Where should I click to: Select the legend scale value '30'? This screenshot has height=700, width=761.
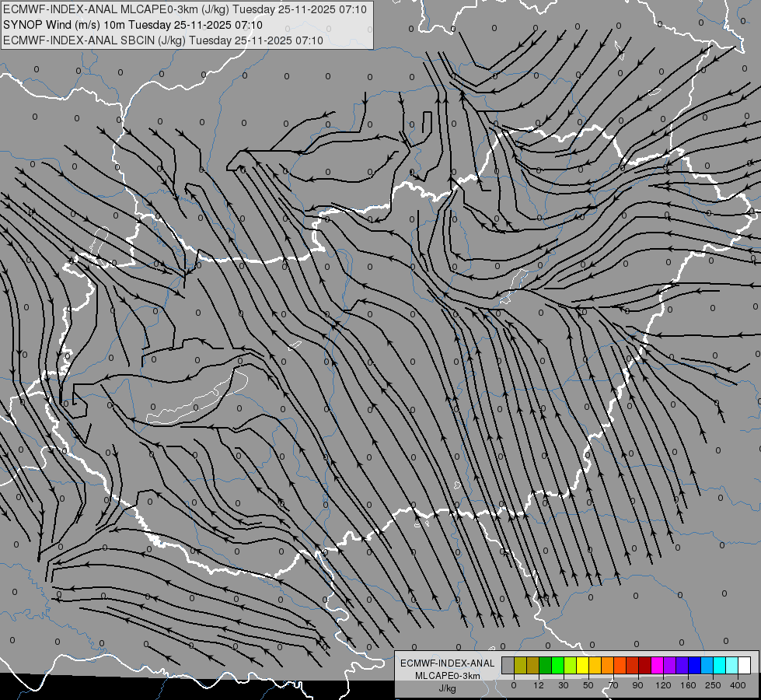(x=564, y=685)
